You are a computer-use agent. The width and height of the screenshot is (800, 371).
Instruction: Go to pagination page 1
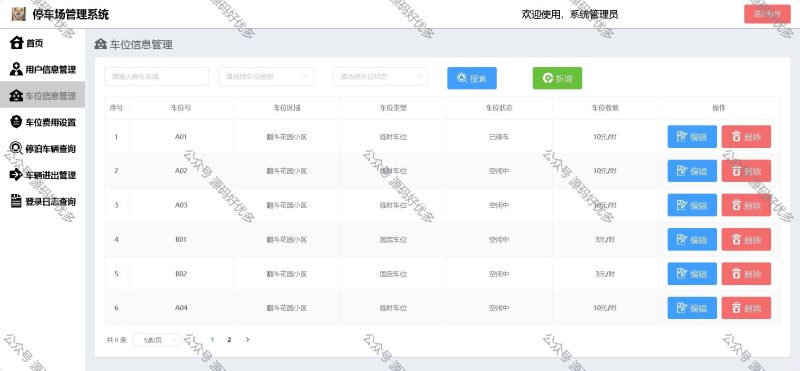(x=212, y=340)
